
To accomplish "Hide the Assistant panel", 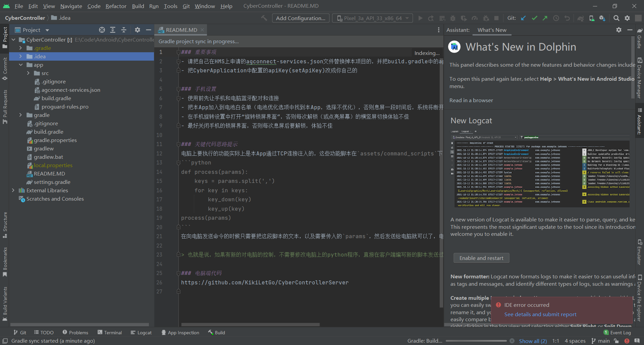I will pyautogui.click(x=630, y=30).
